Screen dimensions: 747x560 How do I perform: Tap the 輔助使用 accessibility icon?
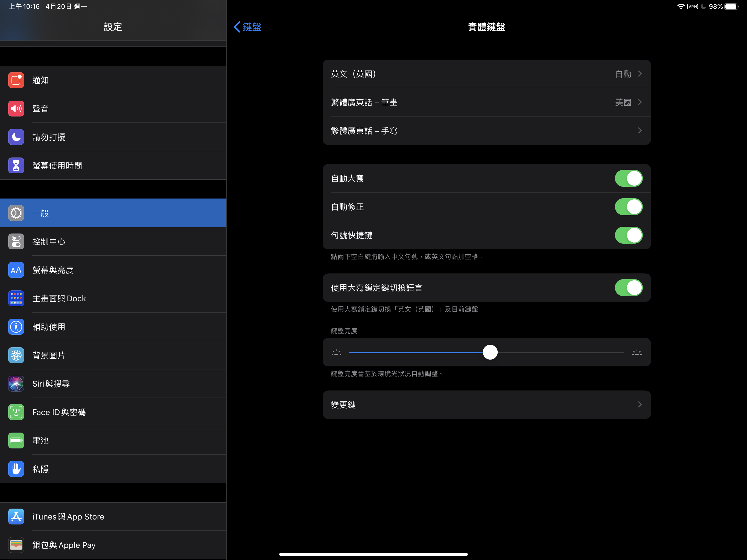pyautogui.click(x=16, y=326)
